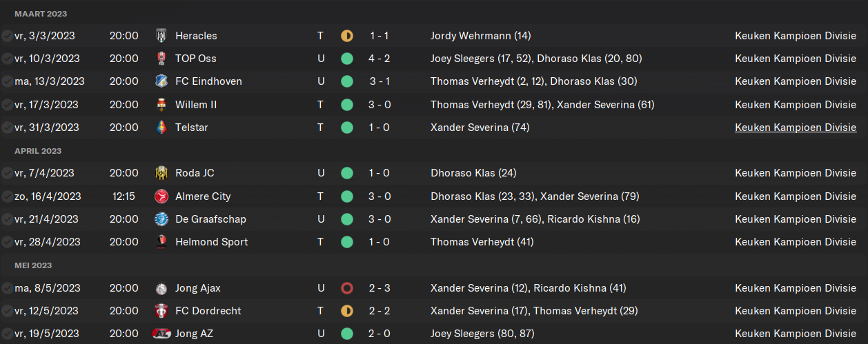The height and width of the screenshot is (344, 868).
Task: Click the TOP Oss club badge
Action: click(x=161, y=59)
